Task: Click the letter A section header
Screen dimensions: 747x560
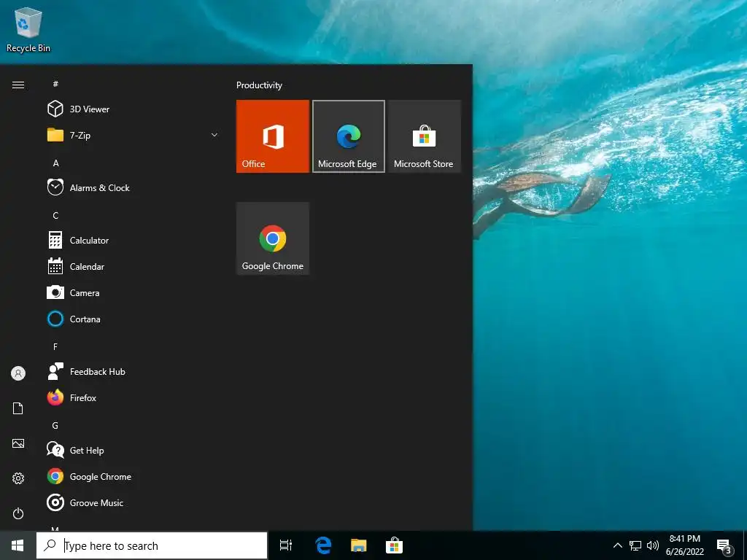Action: pyautogui.click(x=55, y=163)
